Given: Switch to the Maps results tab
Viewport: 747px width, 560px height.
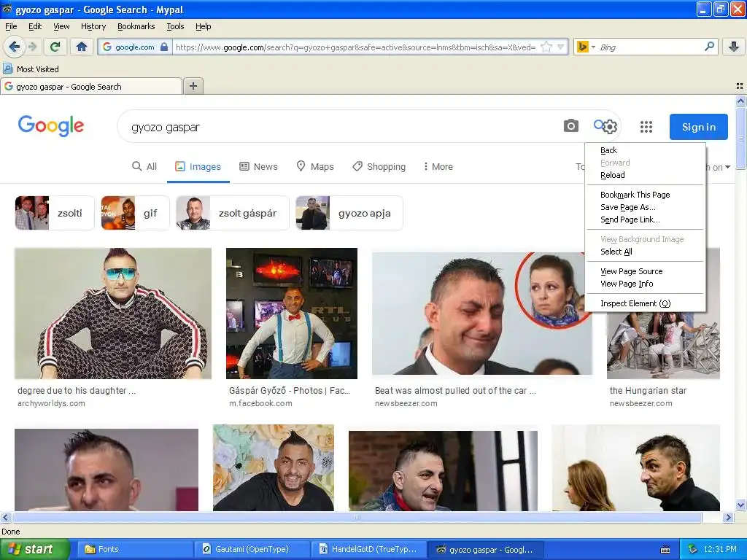Looking at the screenshot, I should coord(315,167).
